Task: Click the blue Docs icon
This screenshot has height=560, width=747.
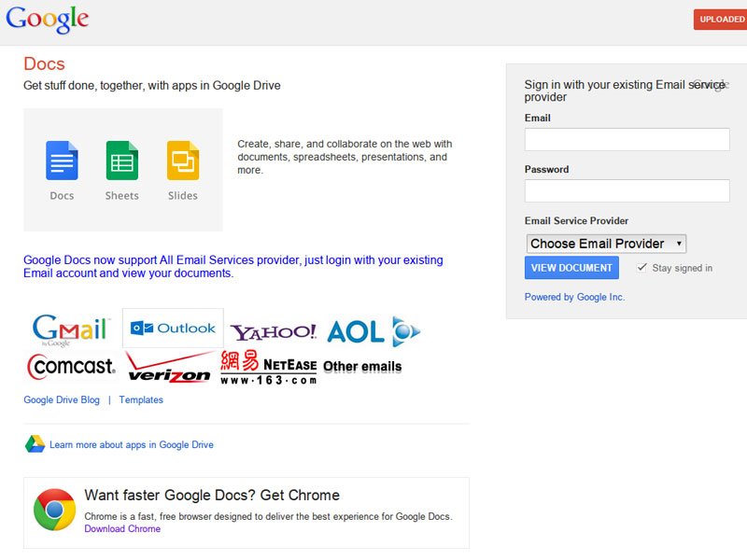Action: 62,161
